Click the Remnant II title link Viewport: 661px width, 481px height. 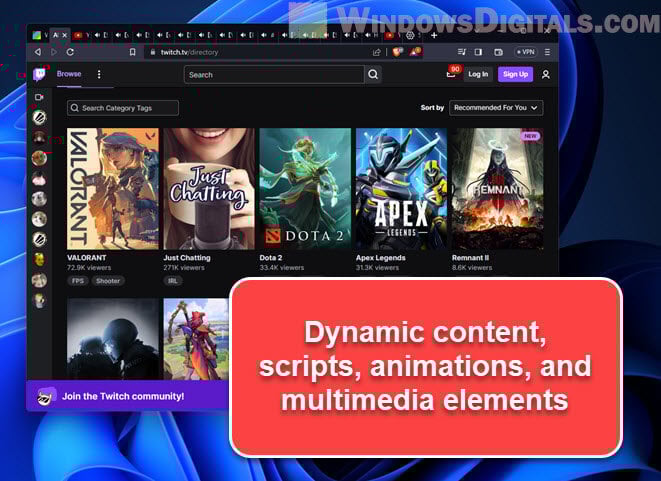tap(470, 258)
